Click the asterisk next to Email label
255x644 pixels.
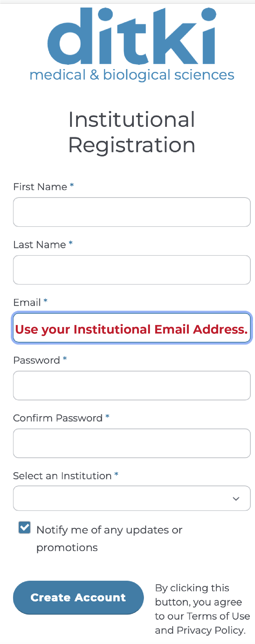click(x=46, y=301)
